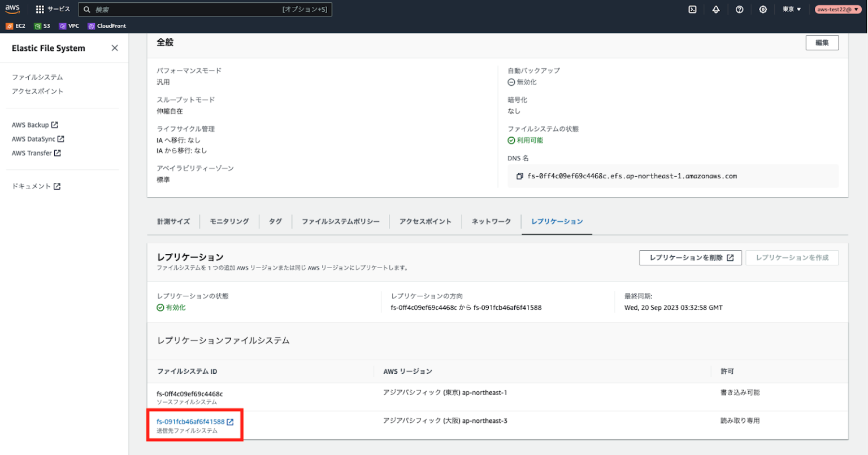The width and height of the screenshot is (868, 455).
Task: Select the レプリケーション tab
Action: pyautogui.click(x=557, y=221)
